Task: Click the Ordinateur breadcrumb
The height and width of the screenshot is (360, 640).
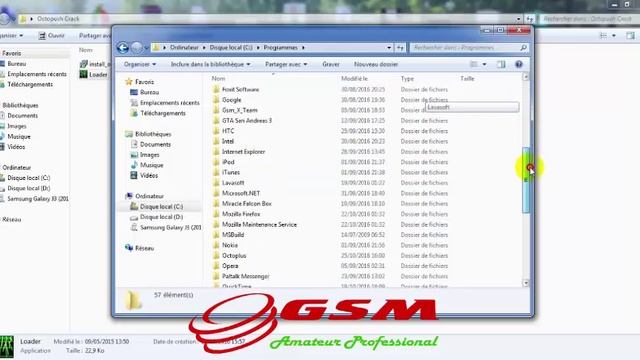Action: point(184,48)
